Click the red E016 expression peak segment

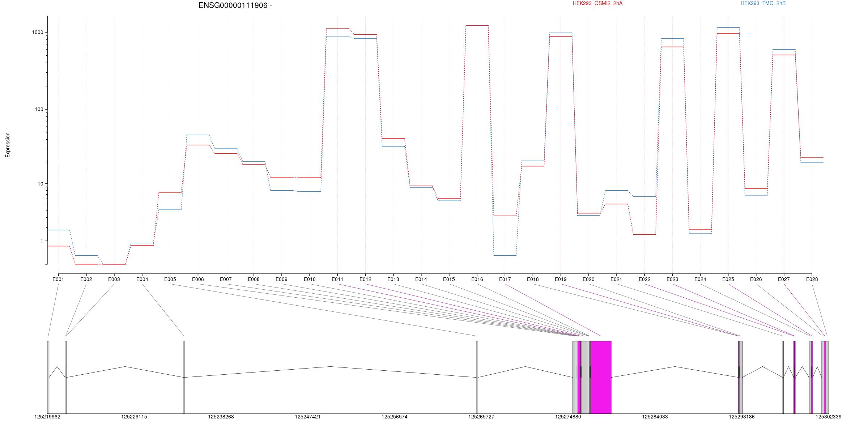pyautogui.click(x=477, y=26)
